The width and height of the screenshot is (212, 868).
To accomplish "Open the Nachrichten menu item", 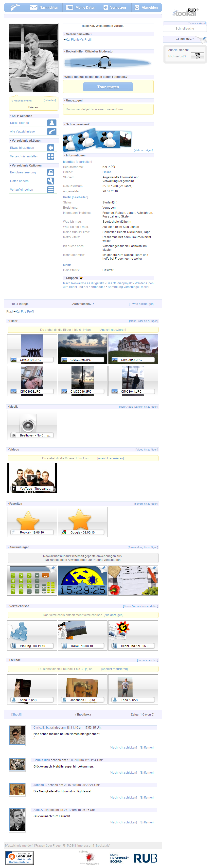I will point(44,7).
